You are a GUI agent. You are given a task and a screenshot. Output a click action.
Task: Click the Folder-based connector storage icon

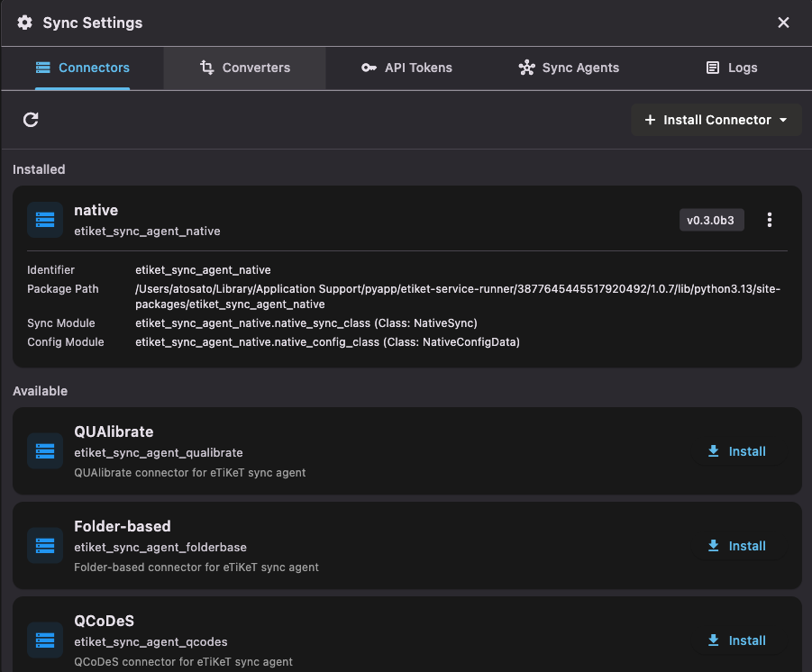tap(45, 546)
